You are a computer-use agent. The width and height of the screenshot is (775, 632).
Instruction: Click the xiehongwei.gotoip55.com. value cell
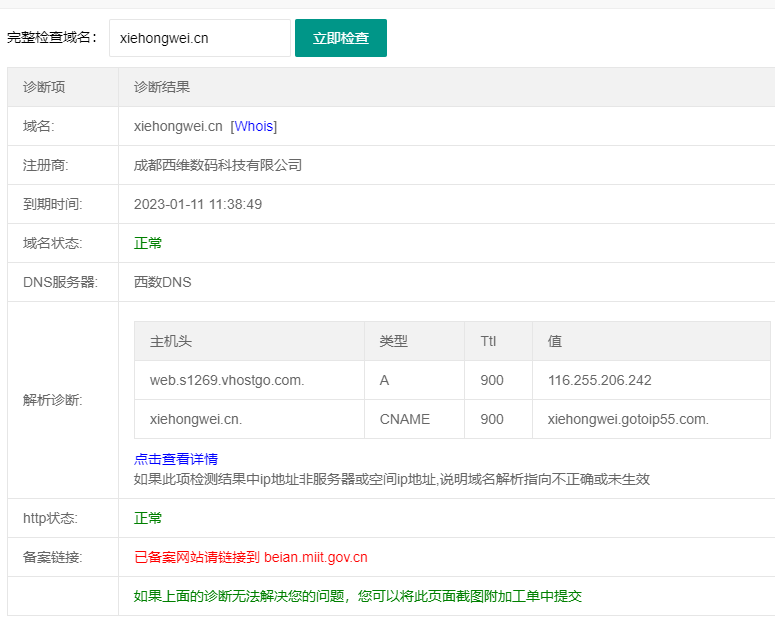point(651,420)
